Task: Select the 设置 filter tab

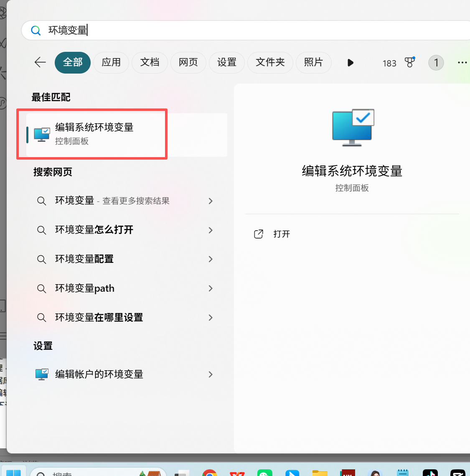Action: [x=227, y=62]
